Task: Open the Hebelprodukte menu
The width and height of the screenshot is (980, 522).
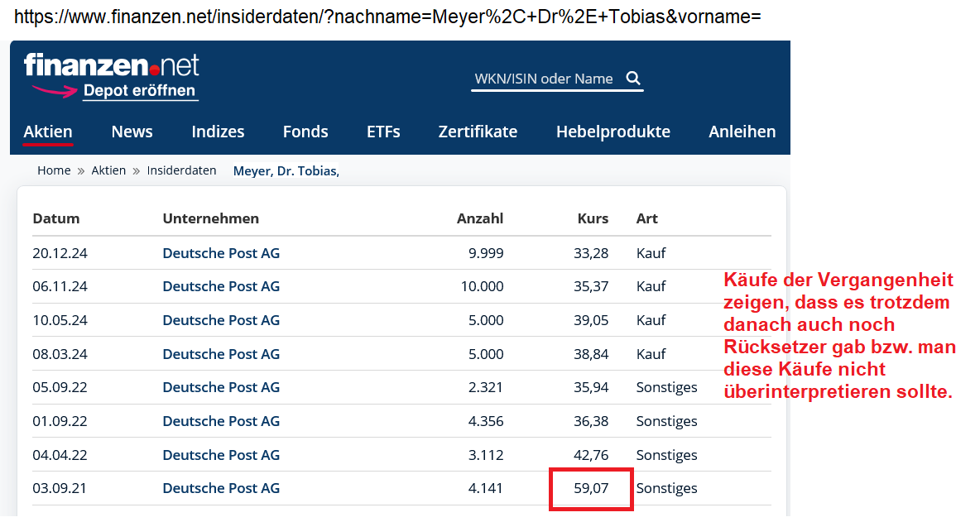Action: tap(612, 131)
